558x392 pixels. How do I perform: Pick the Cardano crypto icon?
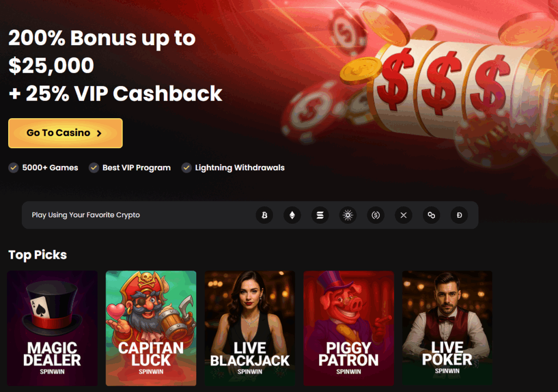pos(348,215)
